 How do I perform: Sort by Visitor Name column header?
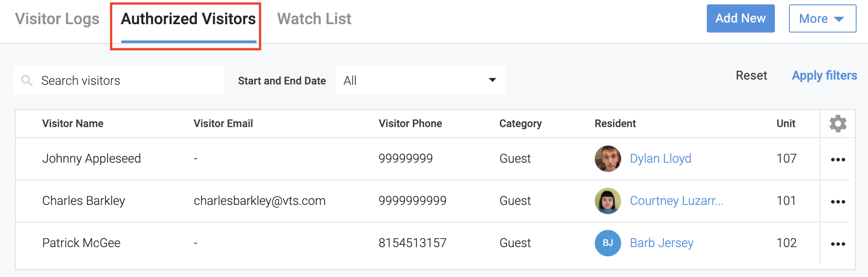(x=73, y=124)
